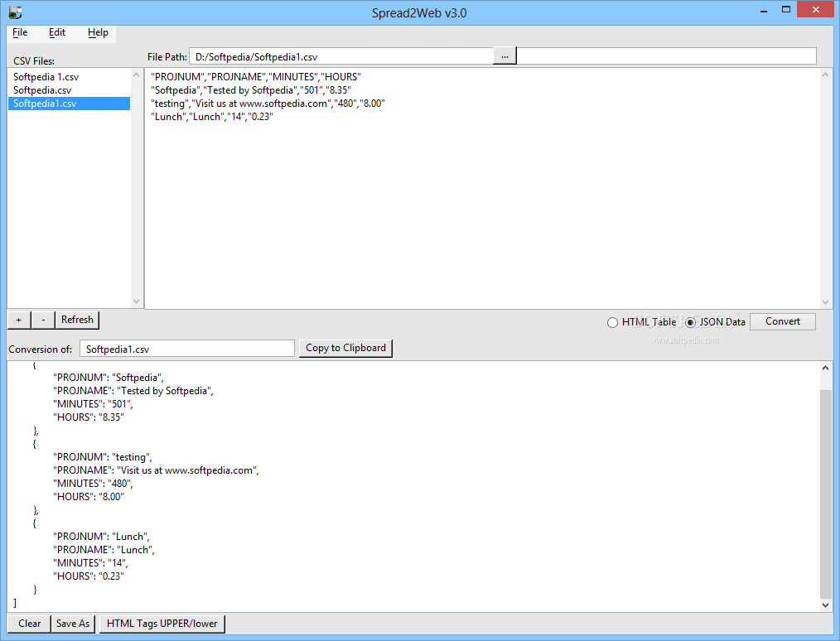Click the JSON output scrollbar thumb
The width and height of the screenshot is (840, 641).
point(826,494)
